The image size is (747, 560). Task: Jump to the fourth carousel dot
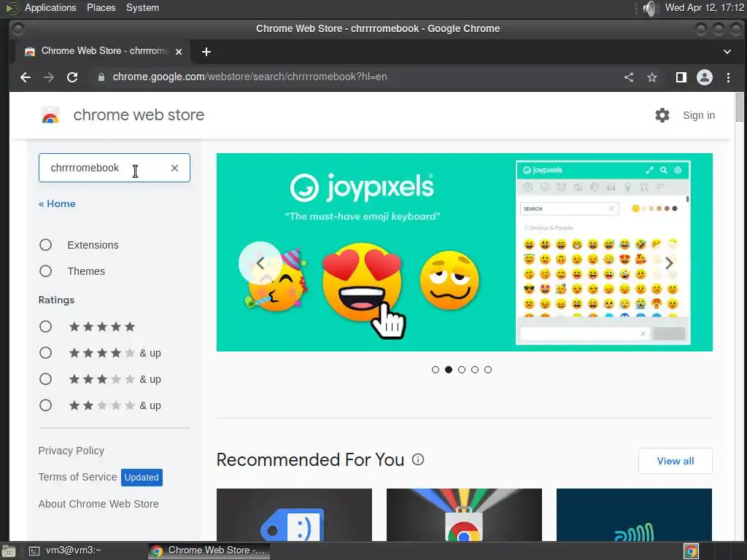coord(475,370)
